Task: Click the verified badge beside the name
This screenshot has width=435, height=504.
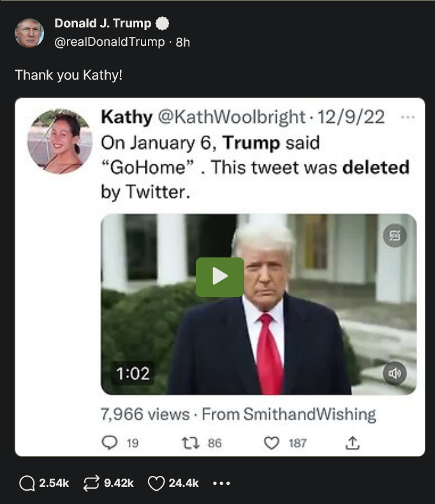Action: click(x=163, y=24)
